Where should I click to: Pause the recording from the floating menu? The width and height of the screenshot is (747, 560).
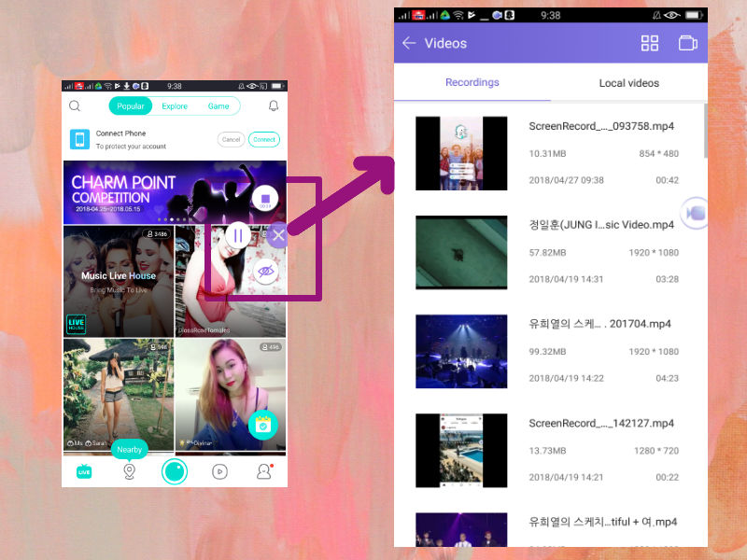coord(238,236)
